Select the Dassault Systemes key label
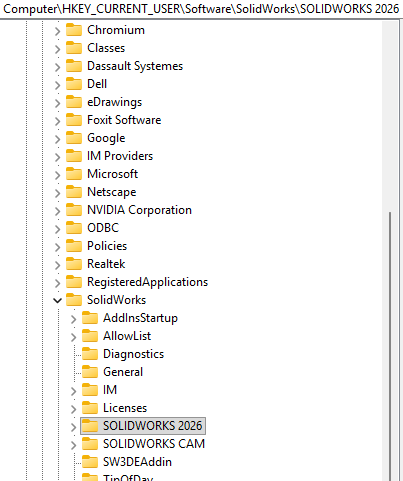 pos(135,66)
